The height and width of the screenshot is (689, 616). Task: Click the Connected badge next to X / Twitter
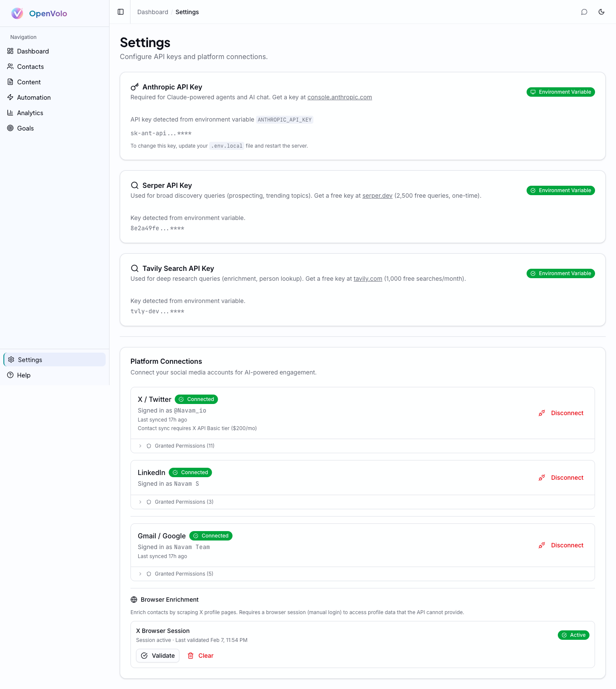(196, 399)
